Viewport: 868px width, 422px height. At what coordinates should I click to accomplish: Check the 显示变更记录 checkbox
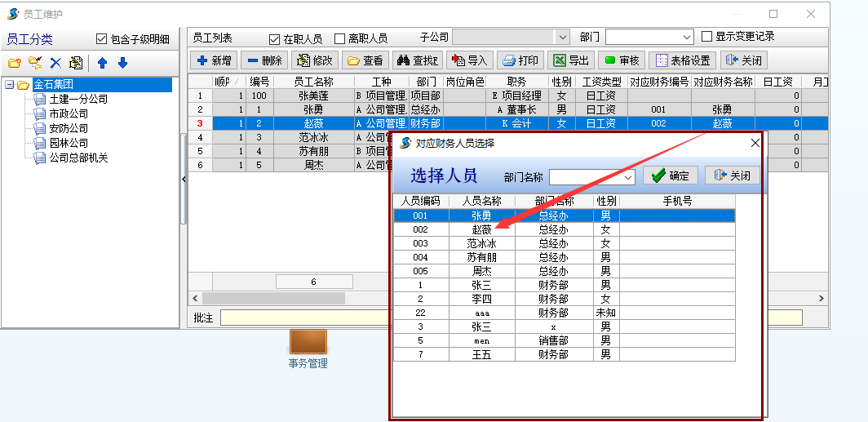(707, 37)
